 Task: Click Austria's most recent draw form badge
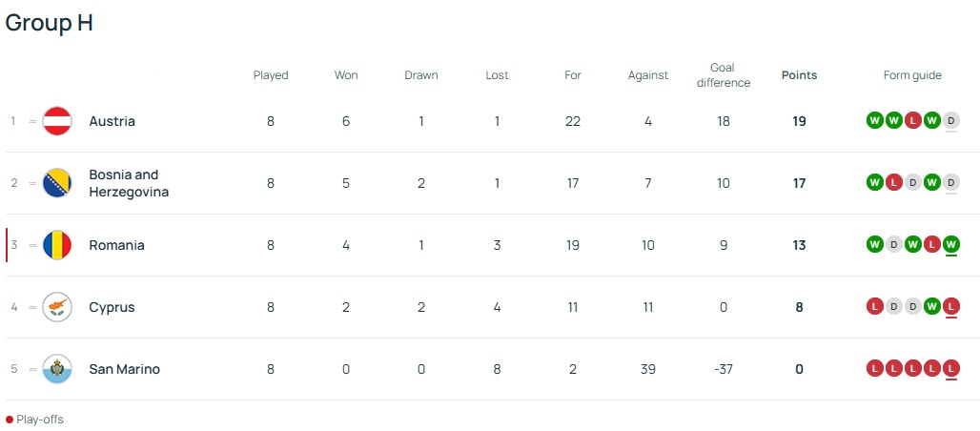coord(950,121)
